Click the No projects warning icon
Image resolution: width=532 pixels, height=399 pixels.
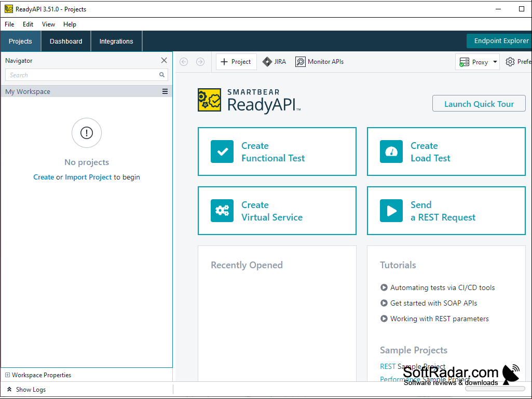click(87, 133)
